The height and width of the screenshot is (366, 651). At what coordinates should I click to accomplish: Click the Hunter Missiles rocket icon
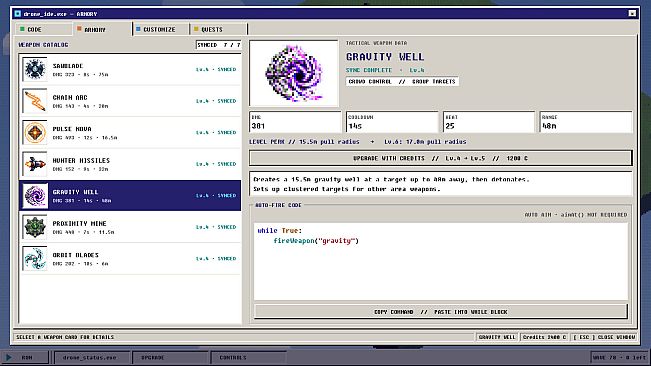pyautogui.click(x=35, y=164)
